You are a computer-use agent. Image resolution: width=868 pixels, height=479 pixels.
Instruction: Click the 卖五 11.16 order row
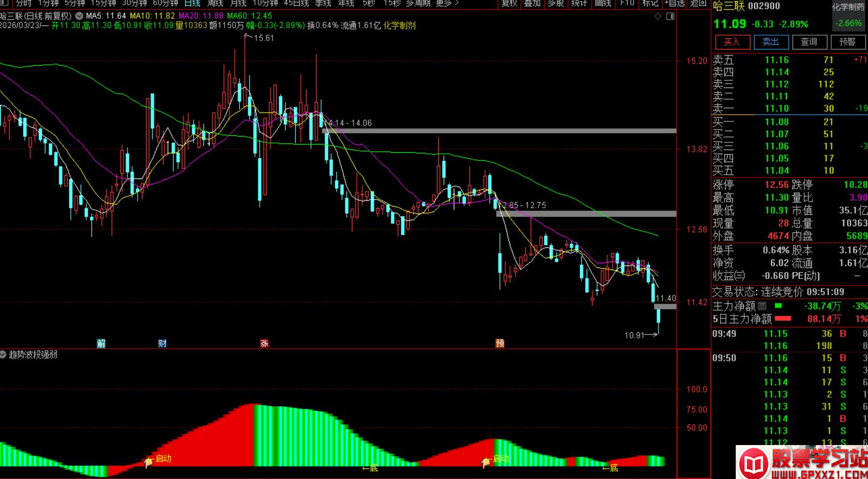point(790,60)
